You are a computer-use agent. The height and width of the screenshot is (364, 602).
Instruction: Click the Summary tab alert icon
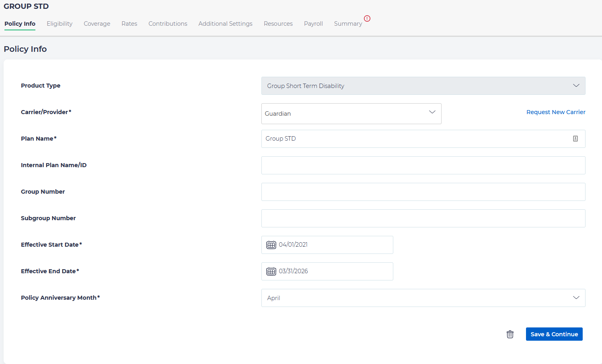pos(367,18)
